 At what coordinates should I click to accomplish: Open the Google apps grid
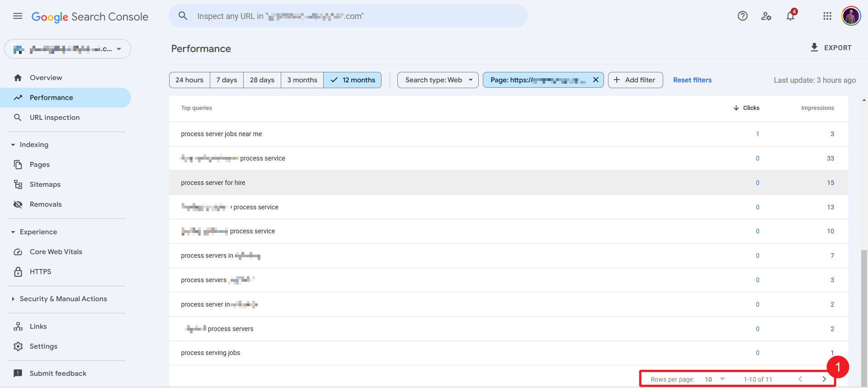[x=827, y=16]
